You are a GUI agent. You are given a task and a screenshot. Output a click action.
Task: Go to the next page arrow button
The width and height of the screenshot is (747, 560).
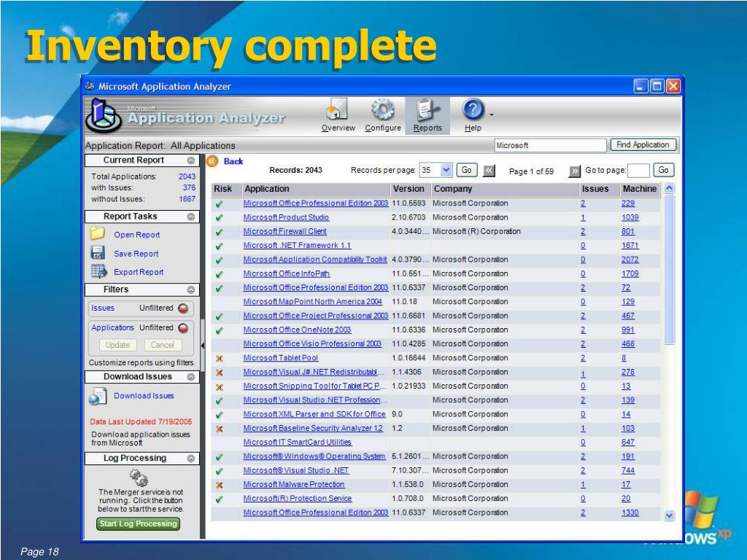pyautogui.click(x=575, y=171)
